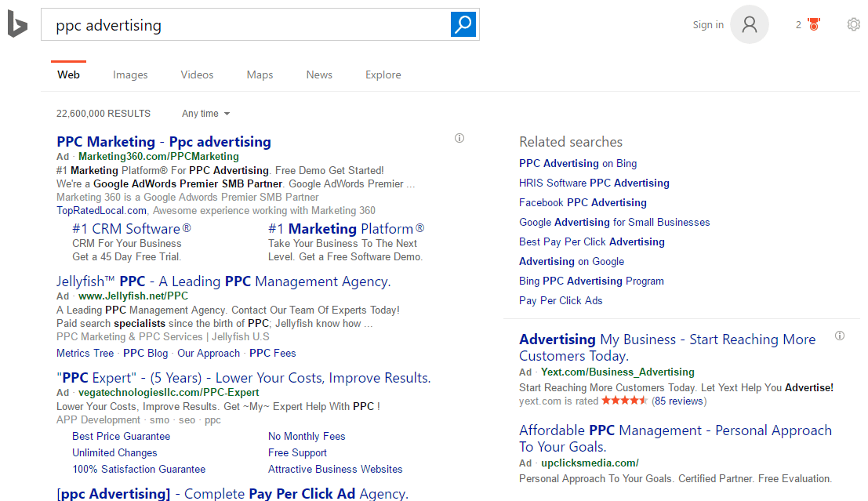Click the magnifier search button
Viewport: 868px width, 501px height.
coord(463,24)
